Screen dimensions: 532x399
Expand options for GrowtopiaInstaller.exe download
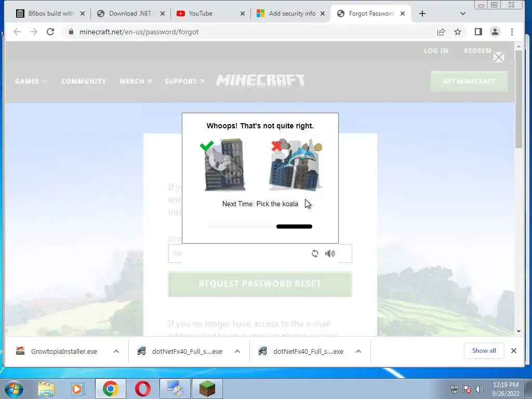click(x=116, y=351)
